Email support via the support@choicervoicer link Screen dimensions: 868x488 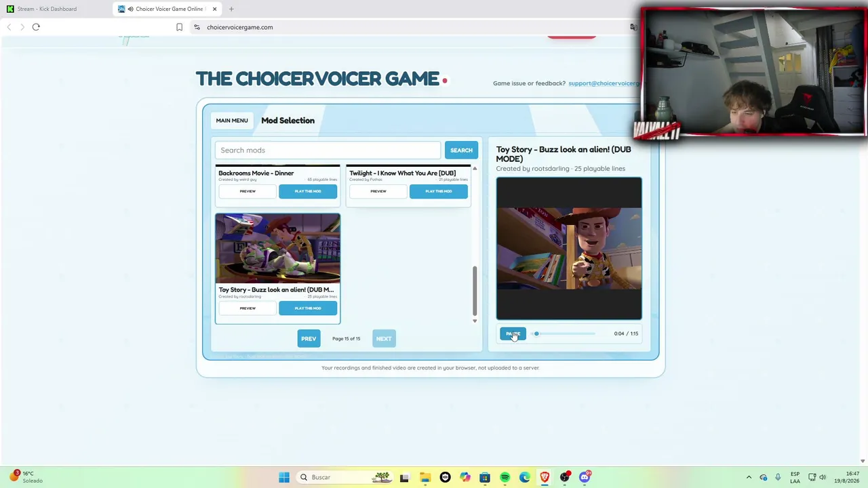pos(604,83)
